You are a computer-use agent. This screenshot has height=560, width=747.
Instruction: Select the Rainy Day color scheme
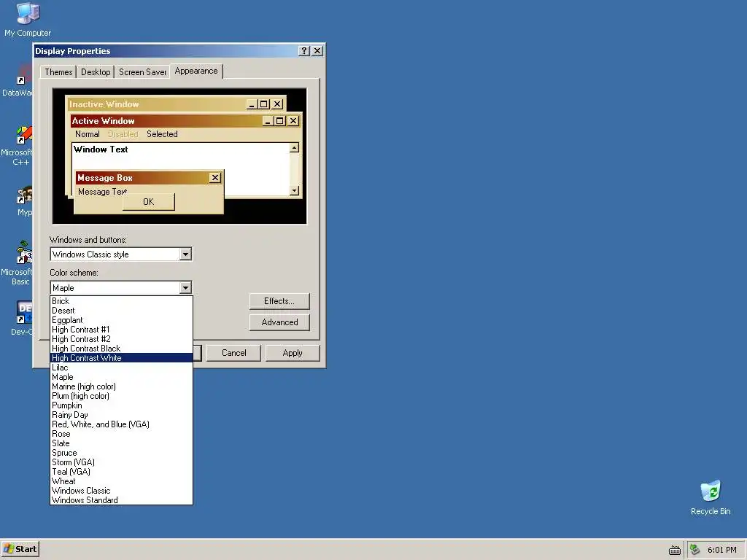point(122,415)
